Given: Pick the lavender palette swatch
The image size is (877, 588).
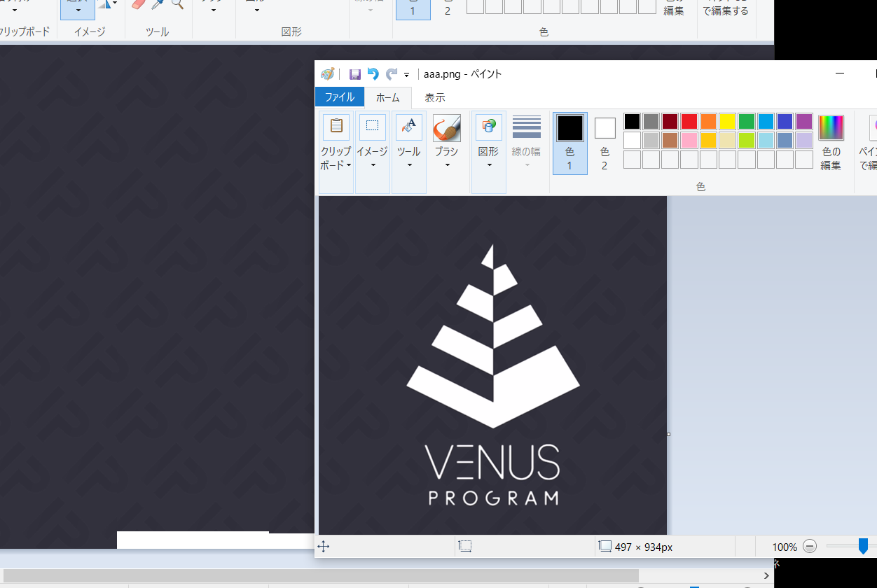Looking at the screenshot, I should click(x=804, y=141).
